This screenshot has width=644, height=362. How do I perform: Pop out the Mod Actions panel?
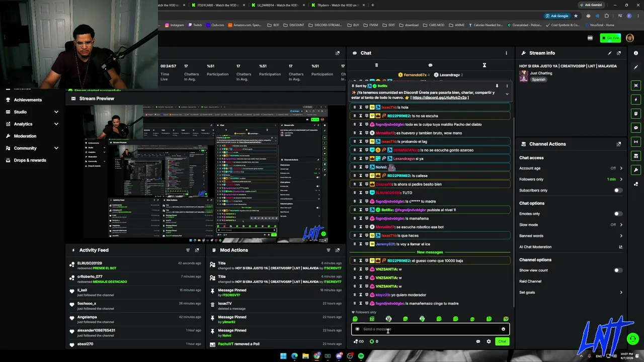click(x=337, y=250)
